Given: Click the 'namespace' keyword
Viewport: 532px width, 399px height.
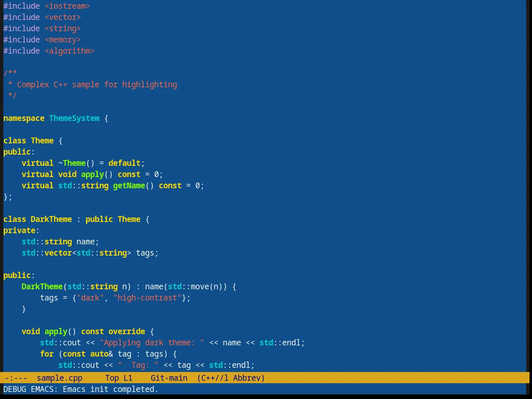Looking at the screenshot, I should coord(24,118).
